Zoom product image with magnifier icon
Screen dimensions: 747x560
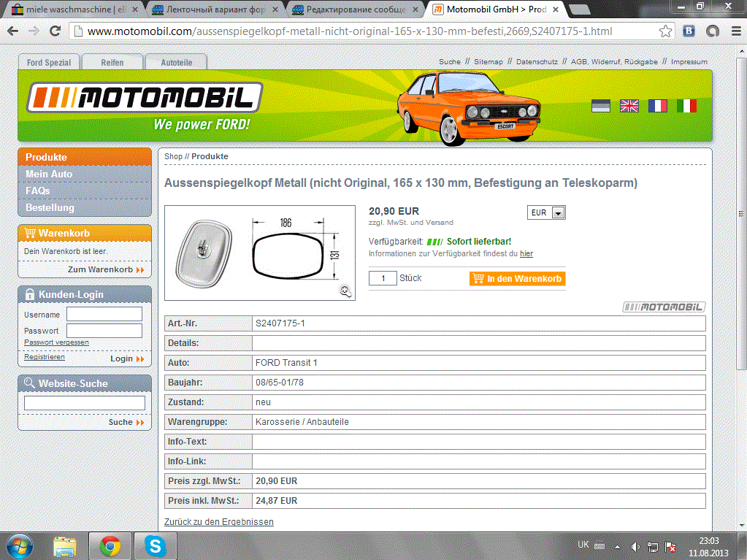(x=345, y=291)
